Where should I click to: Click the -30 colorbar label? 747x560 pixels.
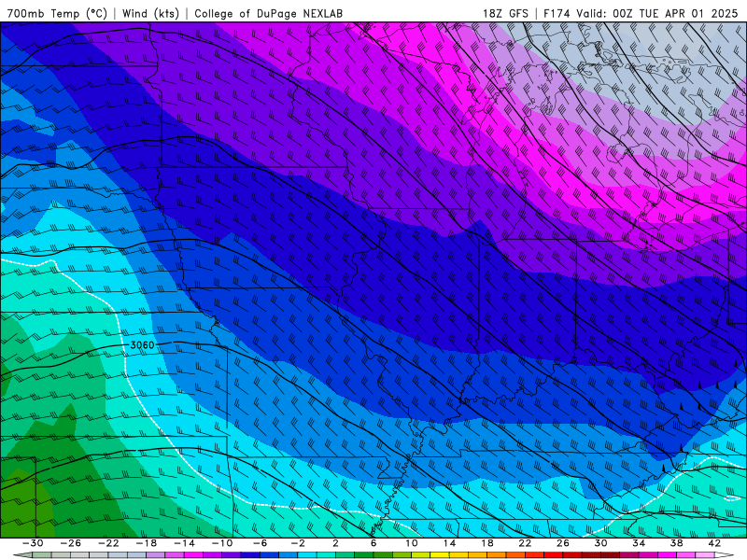[x=33, y=543]
